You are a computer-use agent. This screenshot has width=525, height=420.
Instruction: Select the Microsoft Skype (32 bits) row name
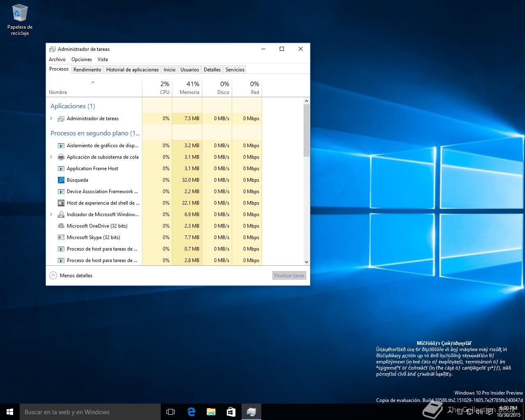coord(94,237)
